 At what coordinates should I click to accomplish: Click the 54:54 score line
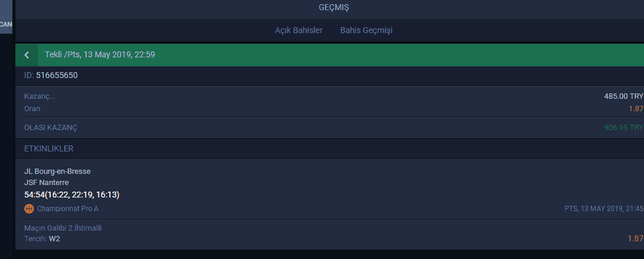72,195
